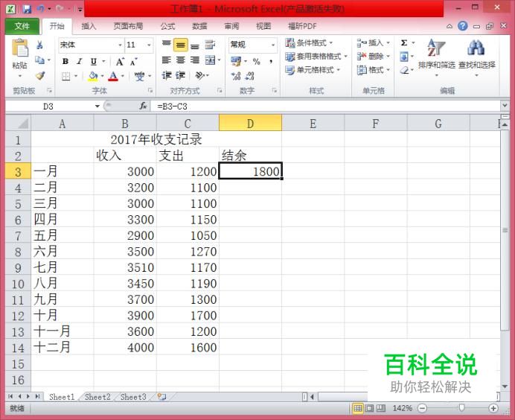Switch to the Formulas tab
Screen dimensions: 515x420
tap(167, 26)
